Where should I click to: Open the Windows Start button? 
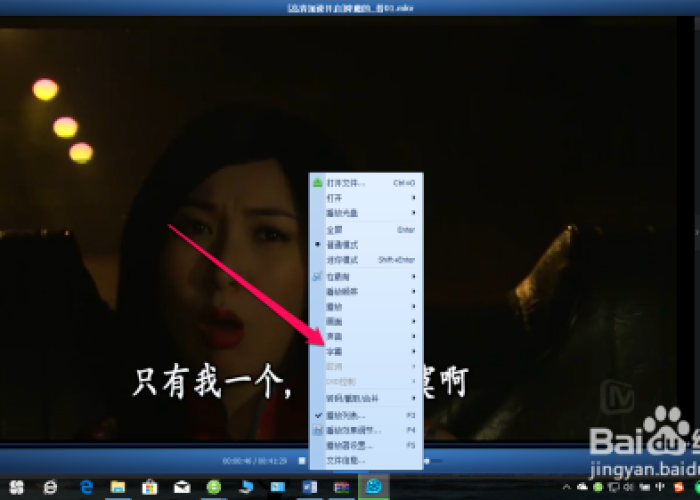(17, 487)
